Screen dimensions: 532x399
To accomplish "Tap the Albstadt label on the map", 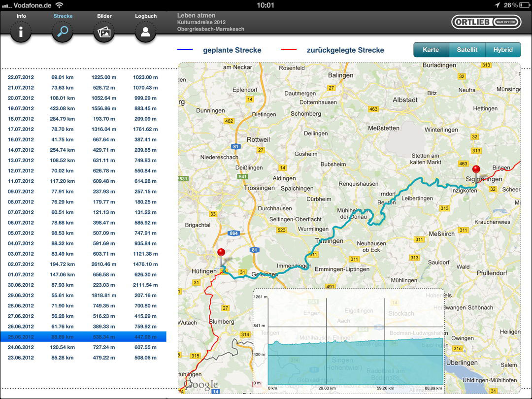I will coord(405,100).
